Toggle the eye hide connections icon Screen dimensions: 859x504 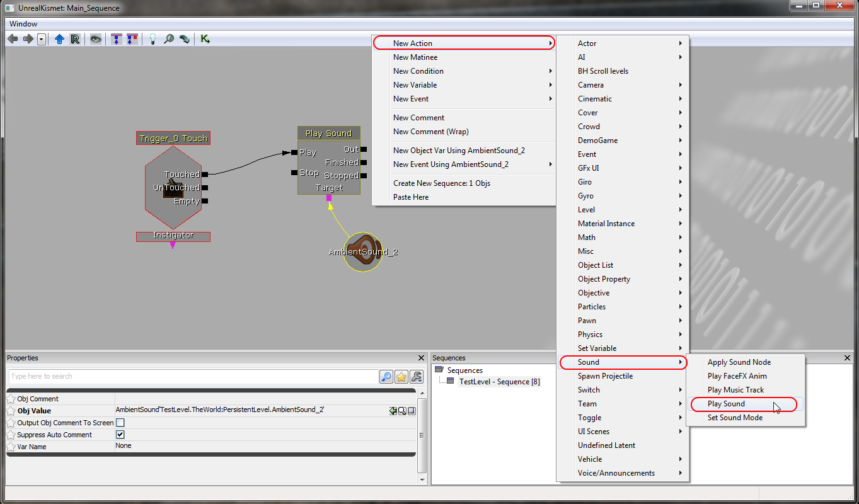[x=95, y=39]
